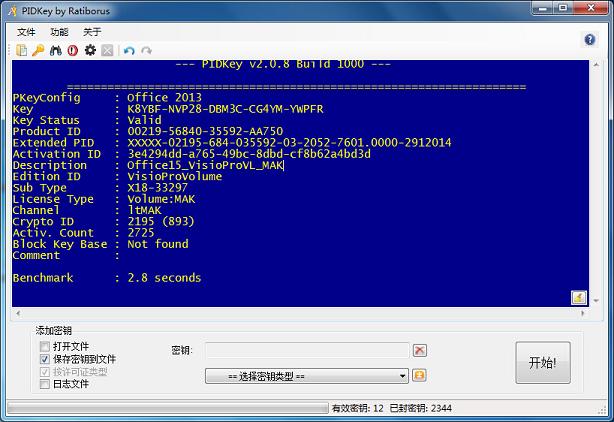This screenshot has width=614, height=422.
Task: Close the PIDKey window
Action: 591,8
